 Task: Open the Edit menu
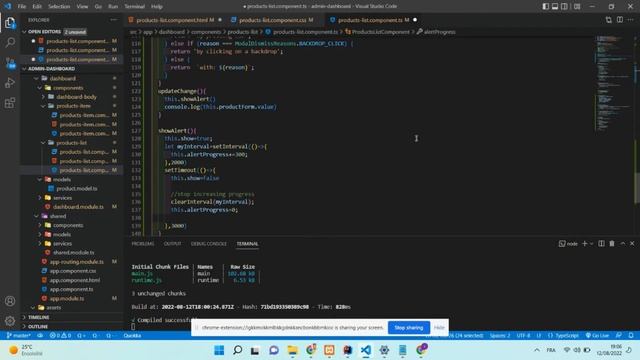[x=37, y=7]
